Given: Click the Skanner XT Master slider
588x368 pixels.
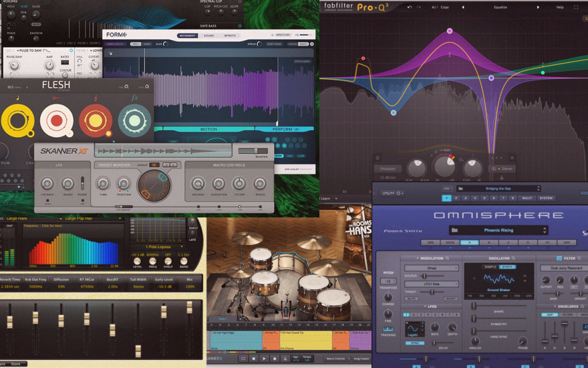Looking at the screenshot, I should 253,151.
